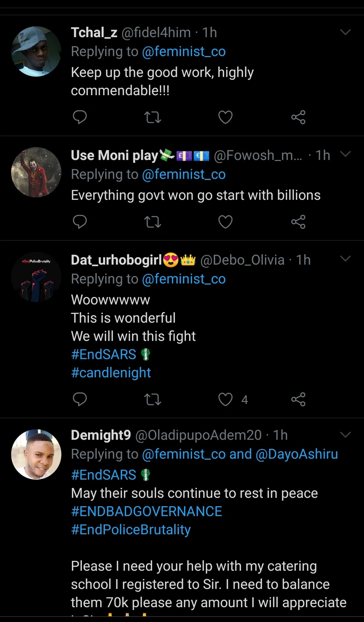Screen dimensions: 364x622
Task: Share the 'Everything govt' tweet
Action: [298, 222]
